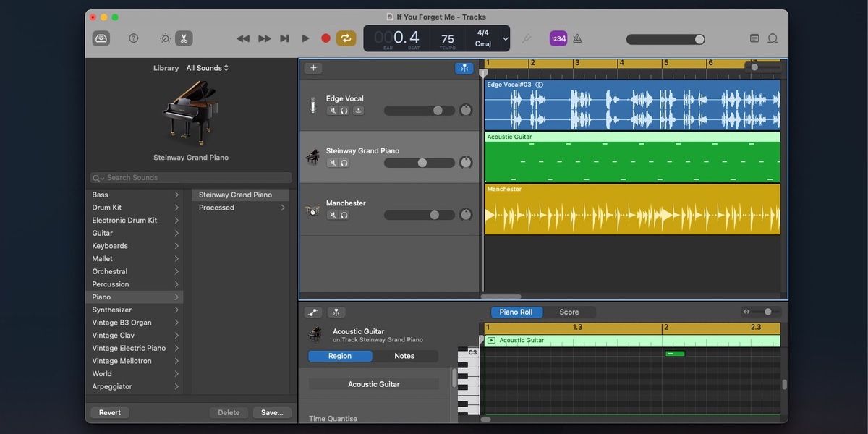Open the All Sounds dropdown
Screen dimensions: 868x434
pyautogui.click(x=207, y=68)
